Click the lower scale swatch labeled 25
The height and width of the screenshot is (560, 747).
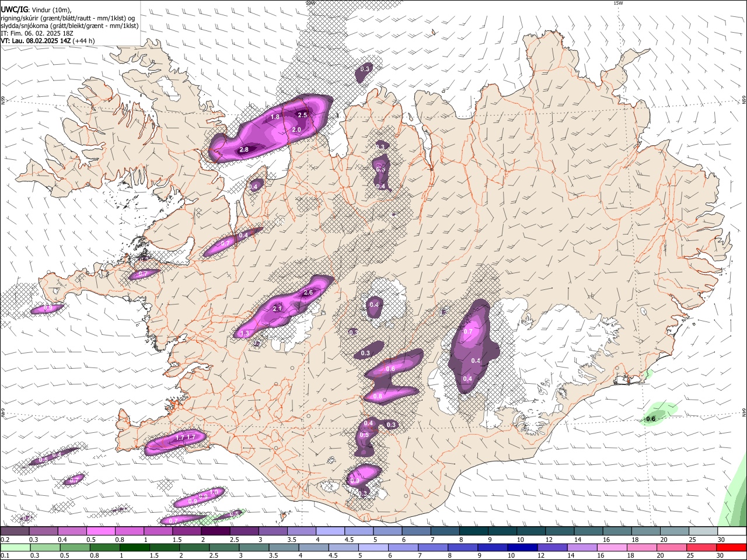point(700,547)
